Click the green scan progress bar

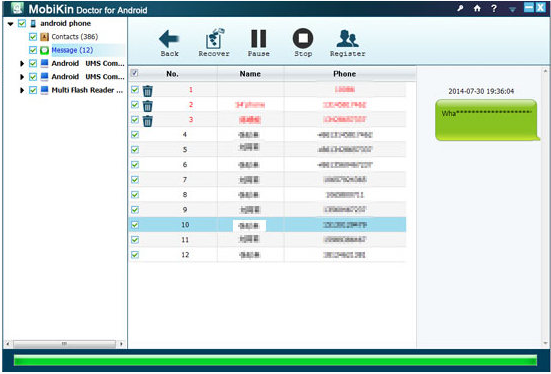[x=275, y=360]
